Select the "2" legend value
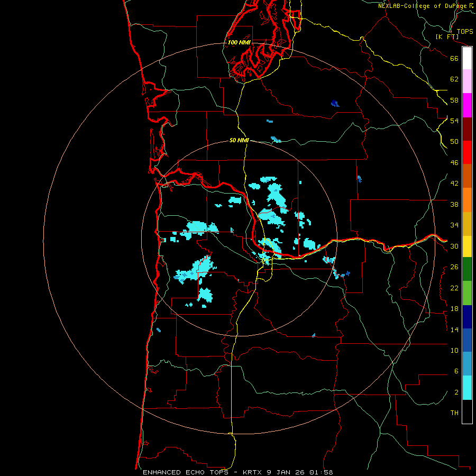Image resolution: width=476 pixels, height=476 pixels. 456,392
